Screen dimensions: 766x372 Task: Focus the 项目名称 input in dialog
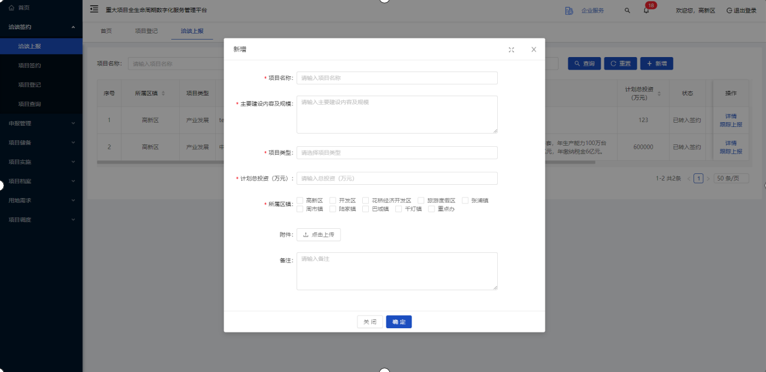(397, 78)
